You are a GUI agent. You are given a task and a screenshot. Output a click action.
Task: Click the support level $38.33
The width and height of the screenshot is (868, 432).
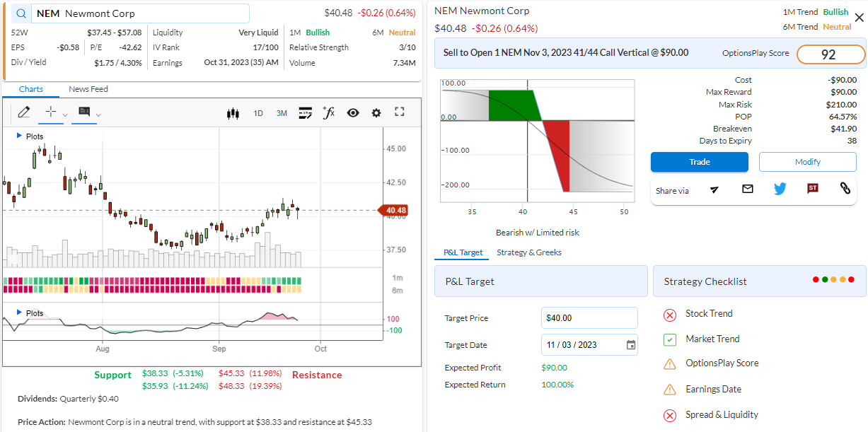[155, 373]
